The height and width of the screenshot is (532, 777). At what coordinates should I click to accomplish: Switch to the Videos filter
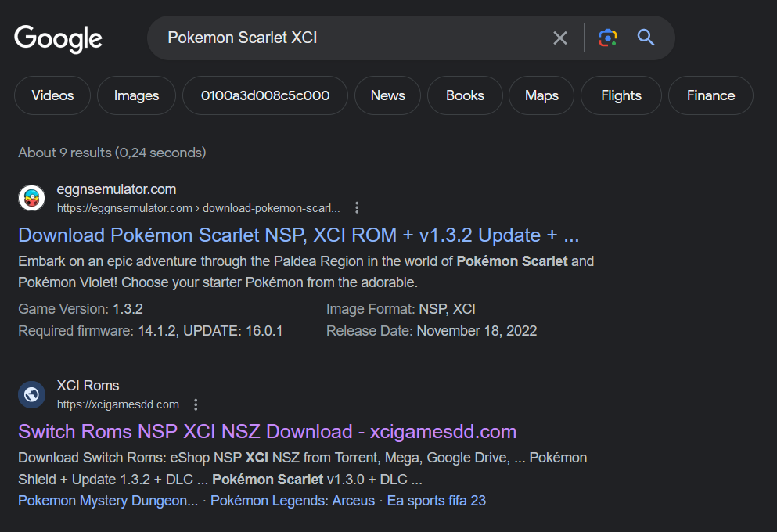click(x=52, y=95)
